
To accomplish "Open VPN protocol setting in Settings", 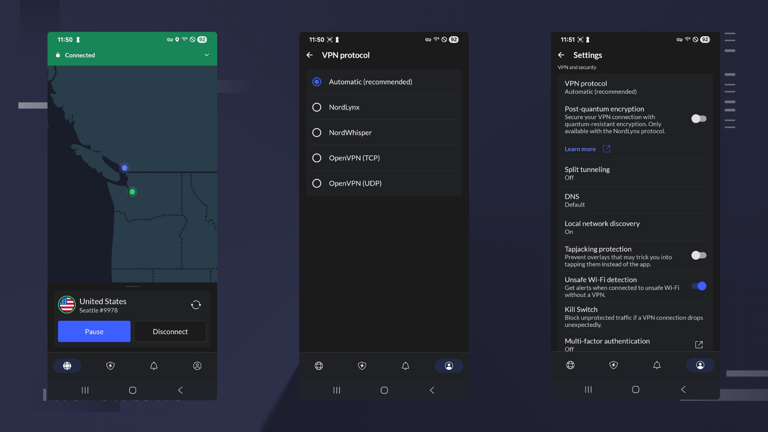I will pos(635,87).
